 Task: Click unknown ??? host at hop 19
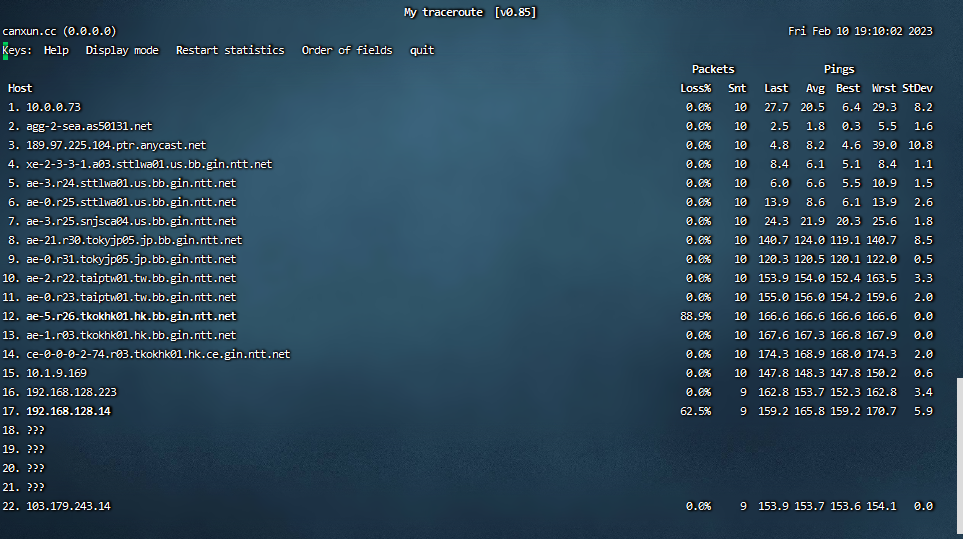pos(36,449)
